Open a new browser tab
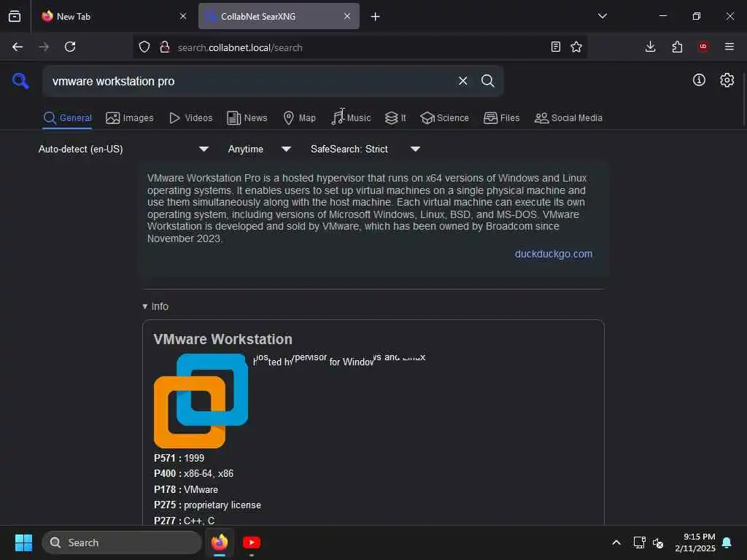 [376, 17]
